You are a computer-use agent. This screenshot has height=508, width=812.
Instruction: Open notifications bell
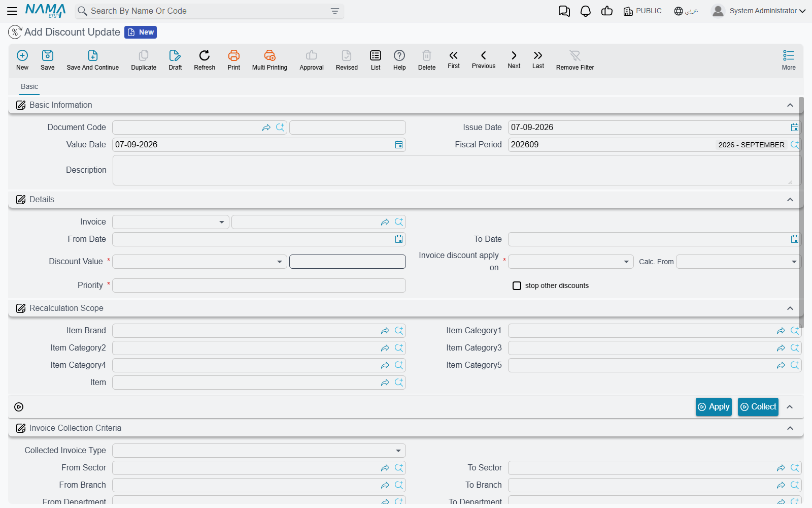(586, 11)
